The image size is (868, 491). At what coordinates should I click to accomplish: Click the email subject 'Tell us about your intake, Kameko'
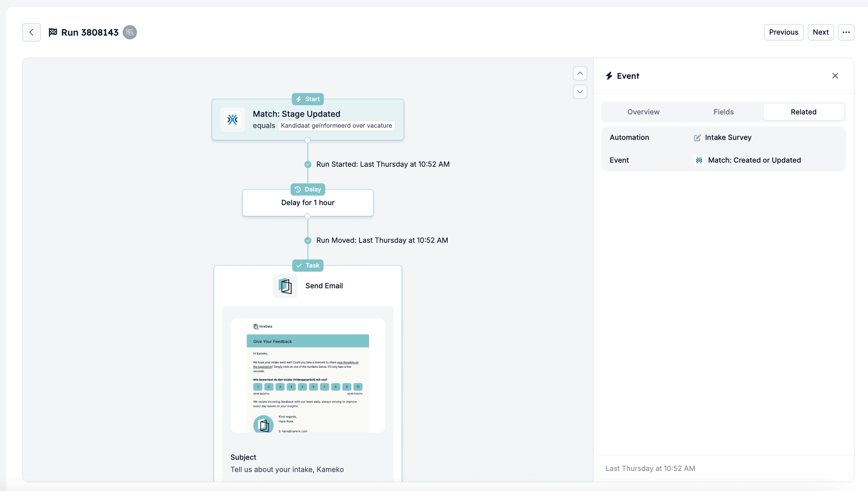click(x=287, y=470)
